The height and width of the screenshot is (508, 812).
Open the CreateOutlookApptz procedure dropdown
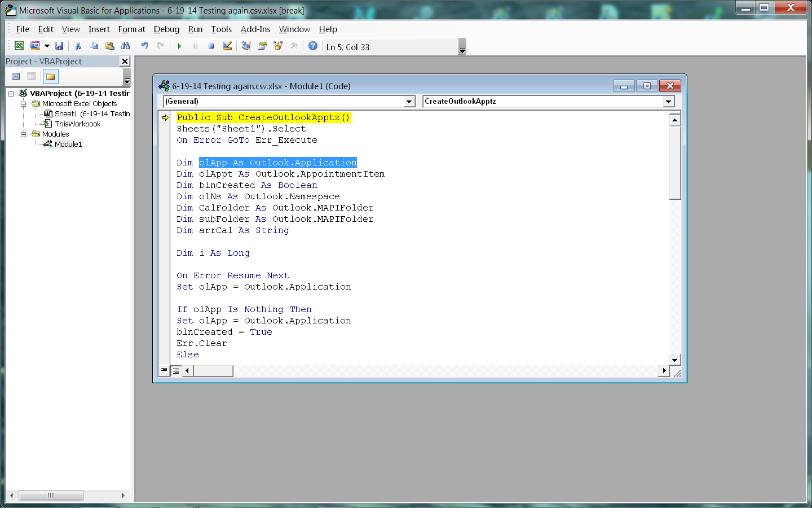pos(668,102)
